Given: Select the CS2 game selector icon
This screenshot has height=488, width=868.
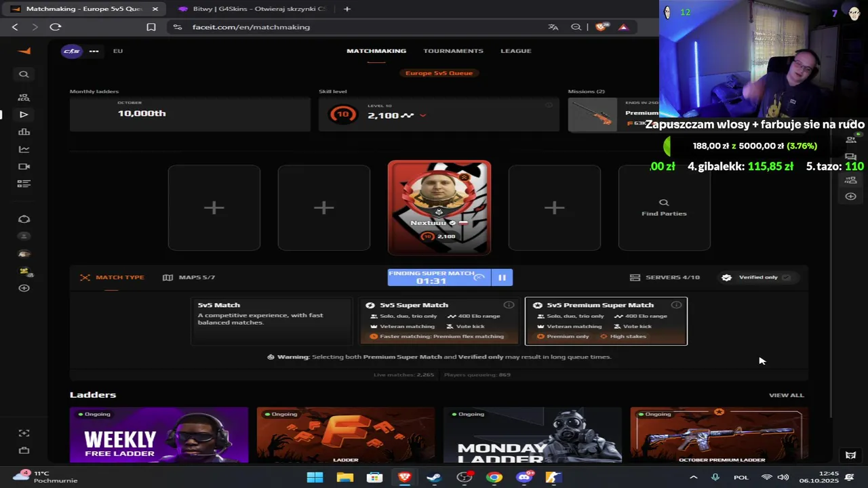Looking at the screenshot, I should pos(72,51).
